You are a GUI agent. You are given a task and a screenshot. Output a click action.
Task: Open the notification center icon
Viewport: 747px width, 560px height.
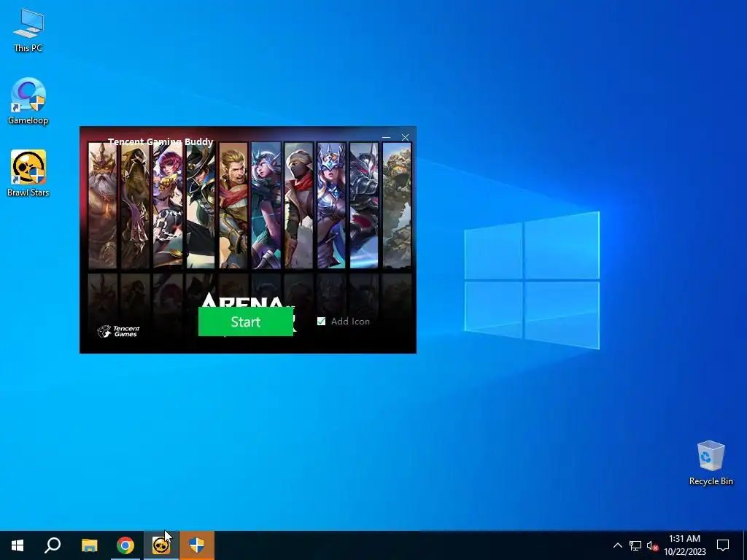coord(723,545)
